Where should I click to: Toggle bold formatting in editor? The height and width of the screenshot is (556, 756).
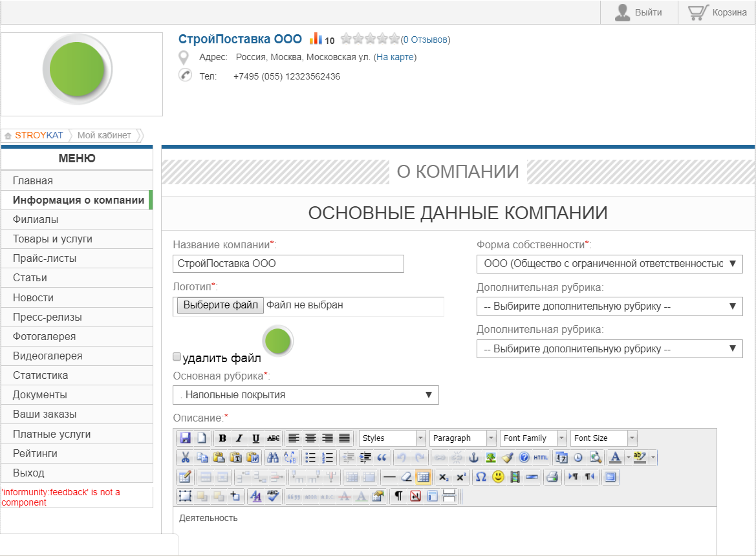(222, 438)
